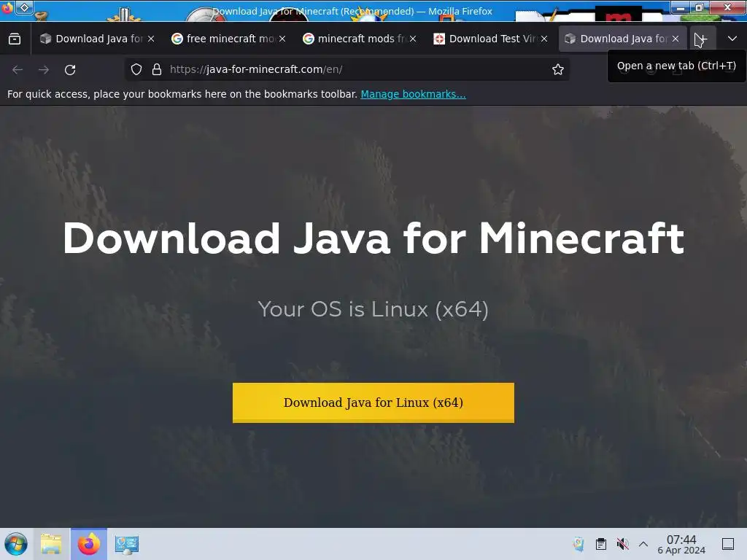Open the clipboard tray icon
This screenshot has width=747, height=560.
601,544
